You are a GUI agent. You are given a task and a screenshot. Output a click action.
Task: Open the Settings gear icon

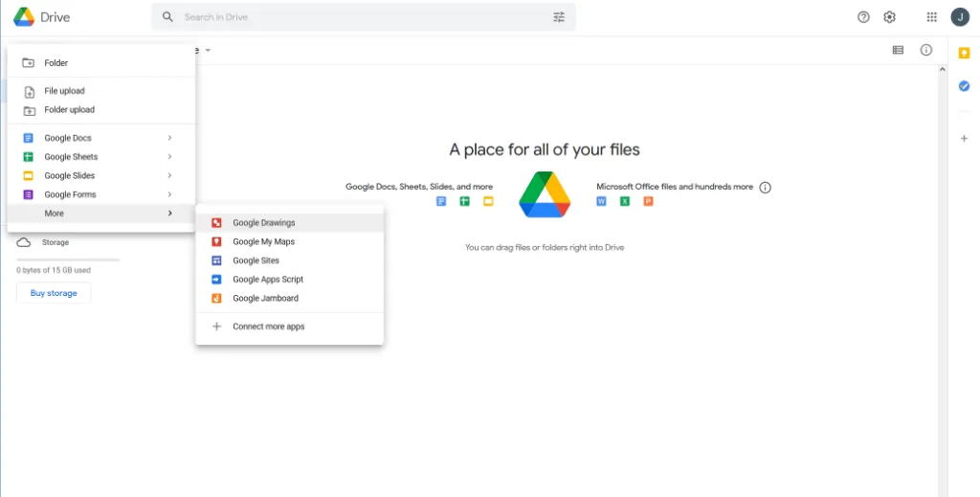click(x=889, y=17)
